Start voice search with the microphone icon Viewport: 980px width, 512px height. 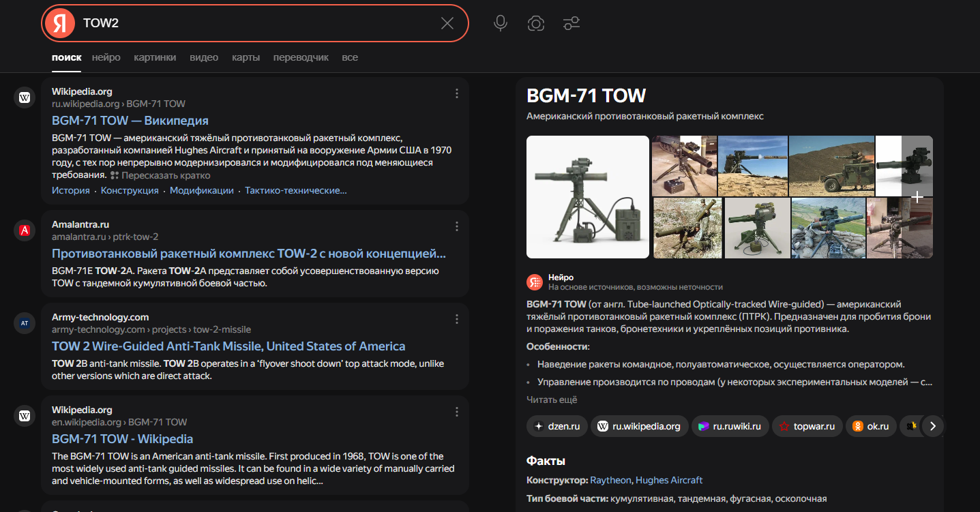501,23
